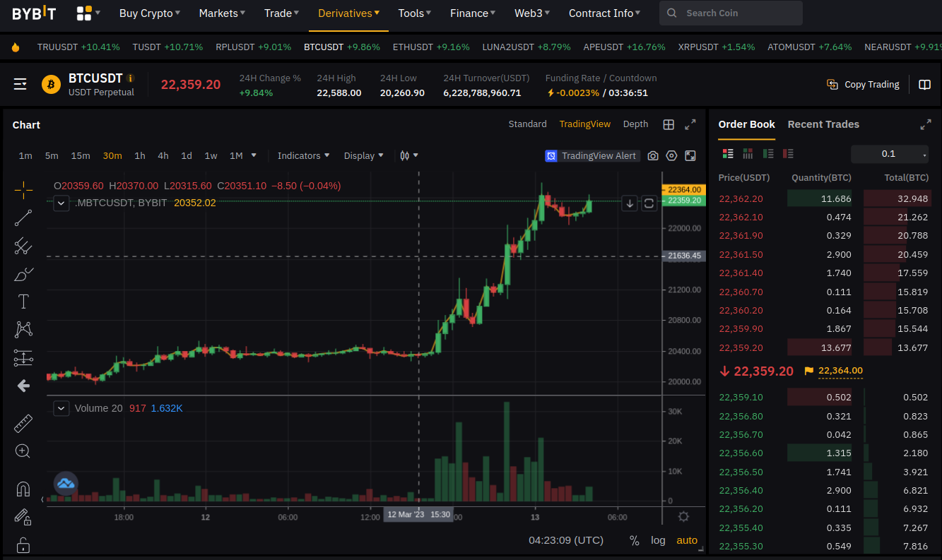The width and height of the screenshot is (942, 560).
Task: Switch to the Depth chart tab
Action: [635, 124]
